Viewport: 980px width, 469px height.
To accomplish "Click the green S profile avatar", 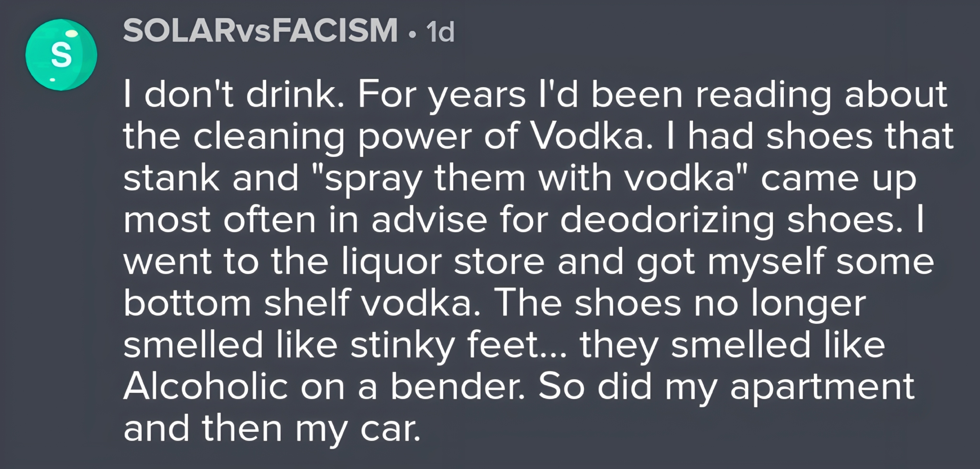I will [x=61, y=55].
